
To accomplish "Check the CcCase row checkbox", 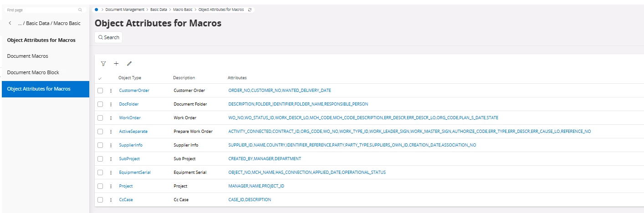I will point(100,200).
